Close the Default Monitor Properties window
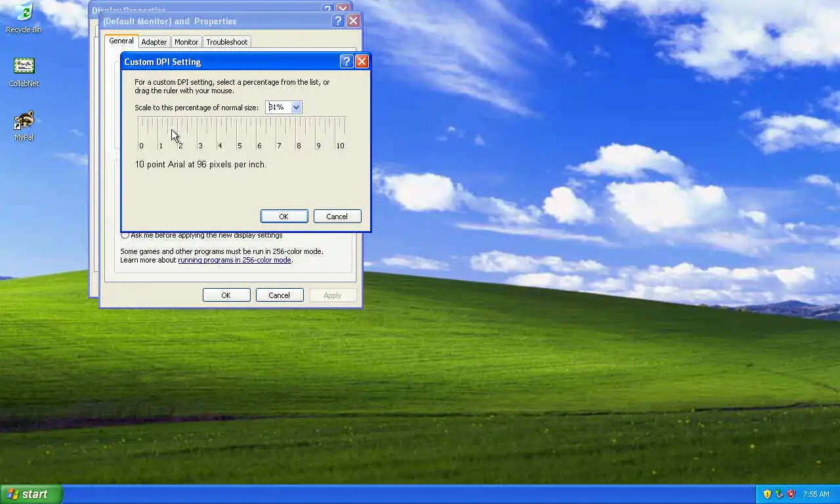Screen dimensions: 840x504 pyautogui.click(x=353, y=21)
